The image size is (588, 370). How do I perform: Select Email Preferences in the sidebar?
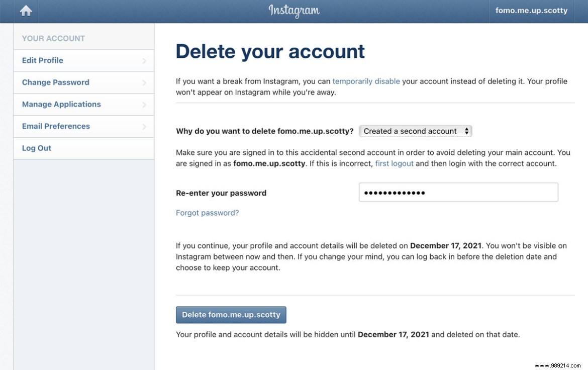55,126
